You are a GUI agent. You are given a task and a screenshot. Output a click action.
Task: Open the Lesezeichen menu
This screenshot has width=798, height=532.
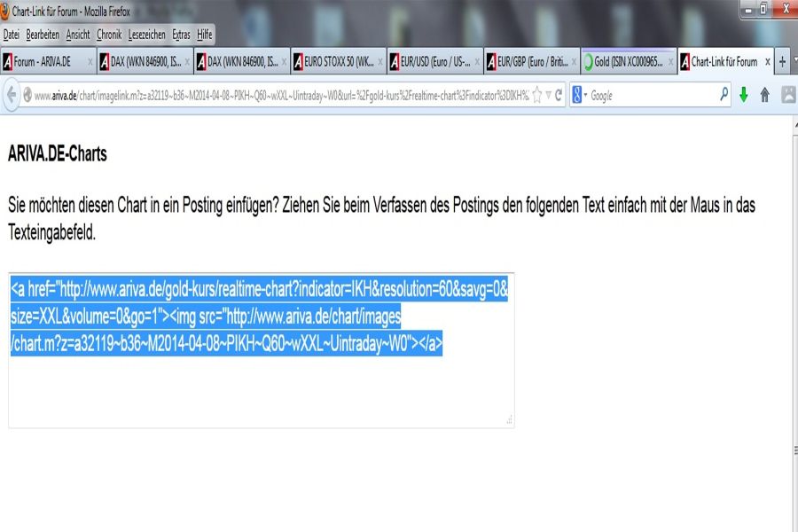point(146,35)
